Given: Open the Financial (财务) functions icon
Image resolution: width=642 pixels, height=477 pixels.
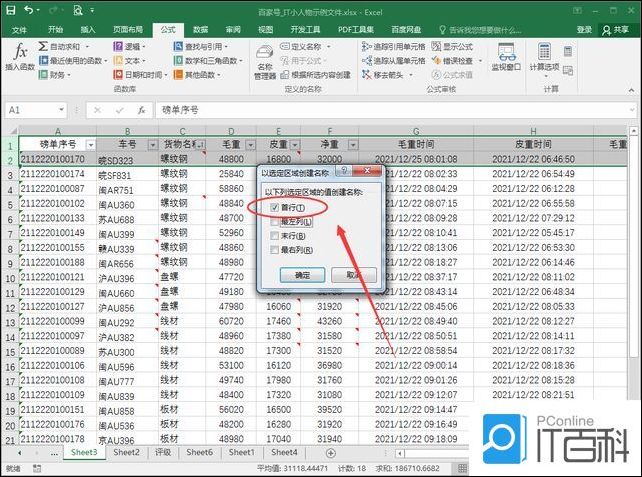Looking at the screenshot, I should pos(43,75).
